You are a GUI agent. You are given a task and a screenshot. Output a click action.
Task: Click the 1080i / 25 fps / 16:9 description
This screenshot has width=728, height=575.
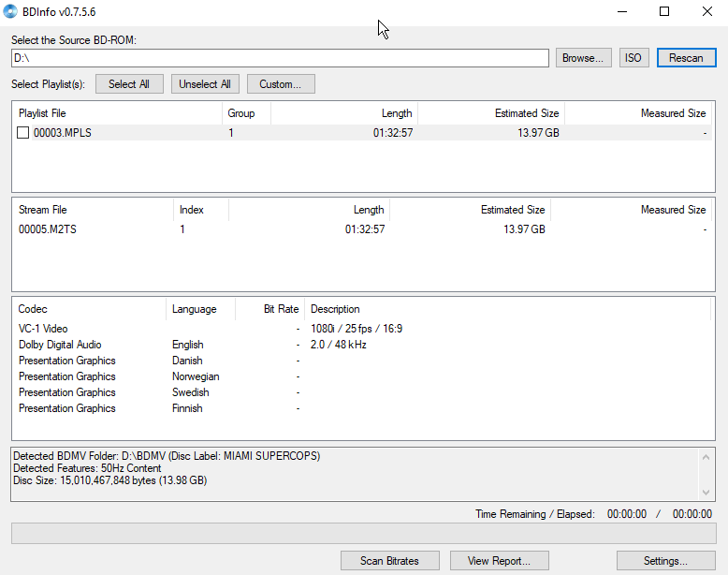(357, 329)
